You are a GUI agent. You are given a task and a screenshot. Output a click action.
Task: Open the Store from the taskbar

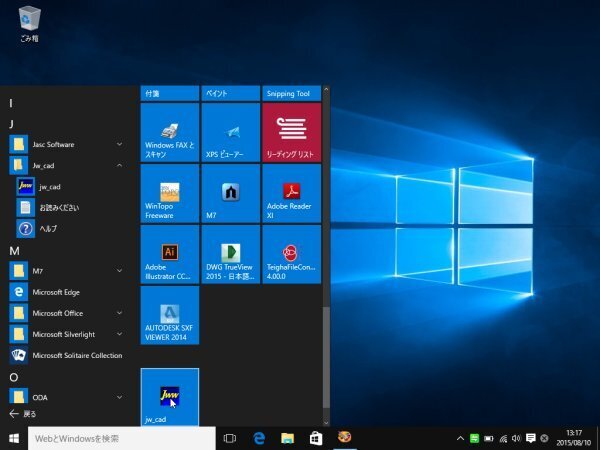pyautogui.click(x=316, y=439)
